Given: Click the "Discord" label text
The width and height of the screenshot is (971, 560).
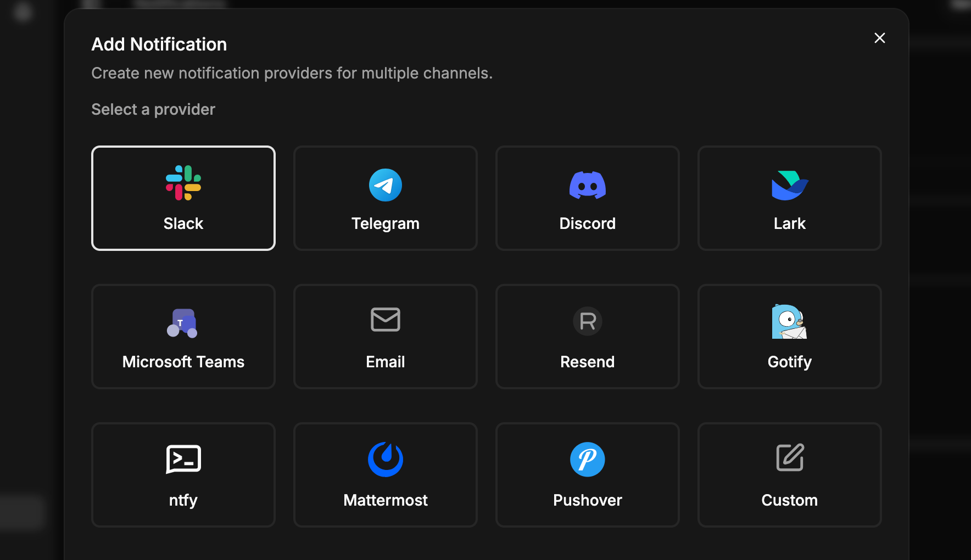Looking at the screenshot, I should click(x=588, y=223).
